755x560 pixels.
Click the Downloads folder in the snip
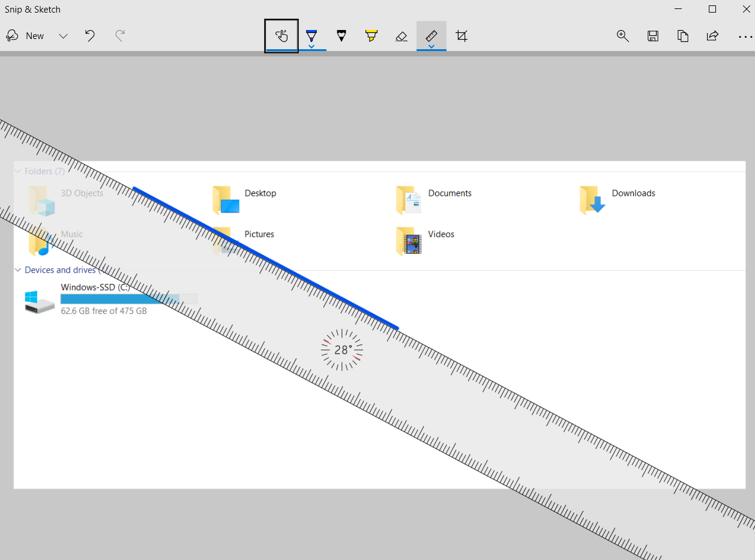(618, 200)
